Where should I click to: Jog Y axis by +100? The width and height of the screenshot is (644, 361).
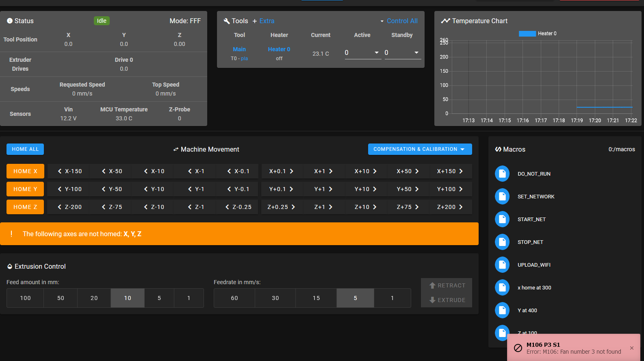(x=450, y=189)
